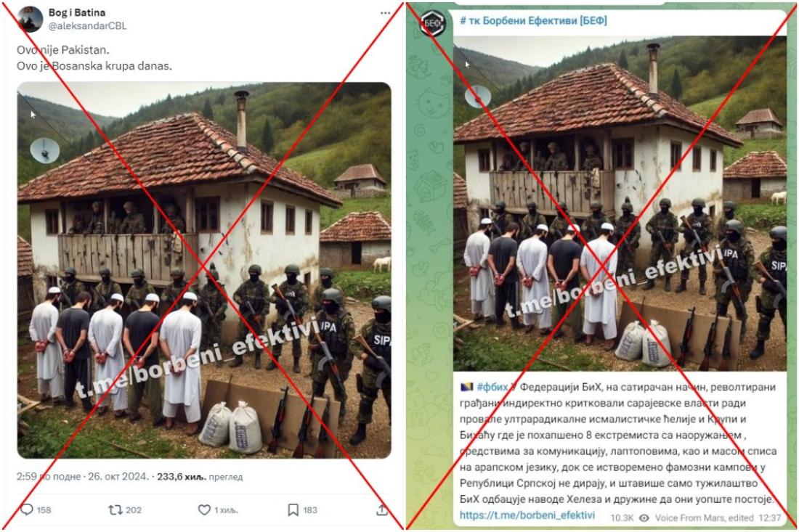Click the 202 retweet count
The height and width of the screenshot is (532, 799).
[134, 510]
